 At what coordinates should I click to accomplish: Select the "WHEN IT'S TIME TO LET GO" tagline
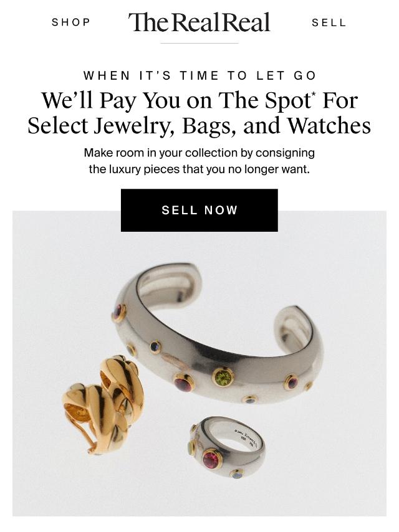[x=200, y=75]
